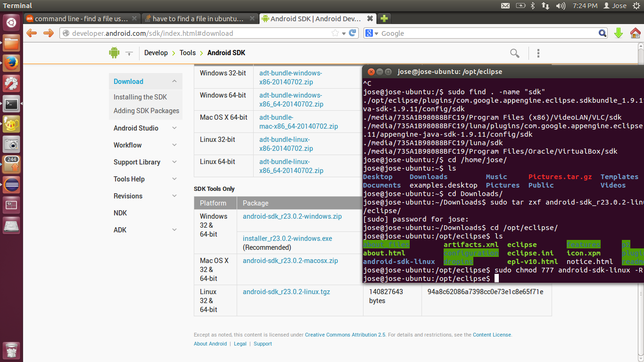Viewport: 644px width, 362px height.
Task: Open site search magnifier on Android page
Action: tap(515, 53)
